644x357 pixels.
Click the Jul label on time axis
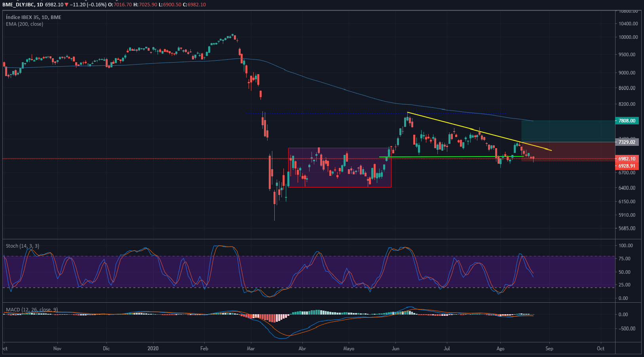point(447,349)
